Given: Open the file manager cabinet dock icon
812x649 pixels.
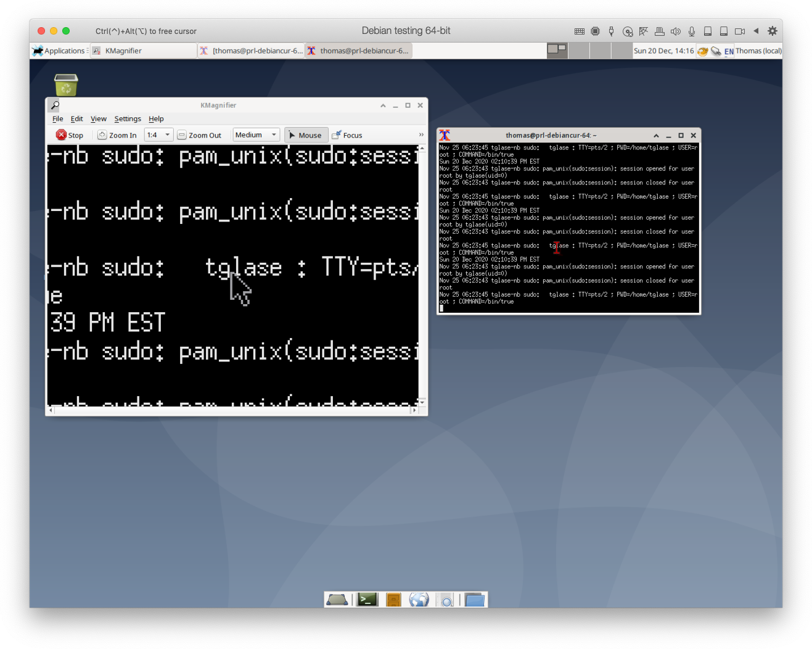Looking at the screenshot, I should click(393, 600).
